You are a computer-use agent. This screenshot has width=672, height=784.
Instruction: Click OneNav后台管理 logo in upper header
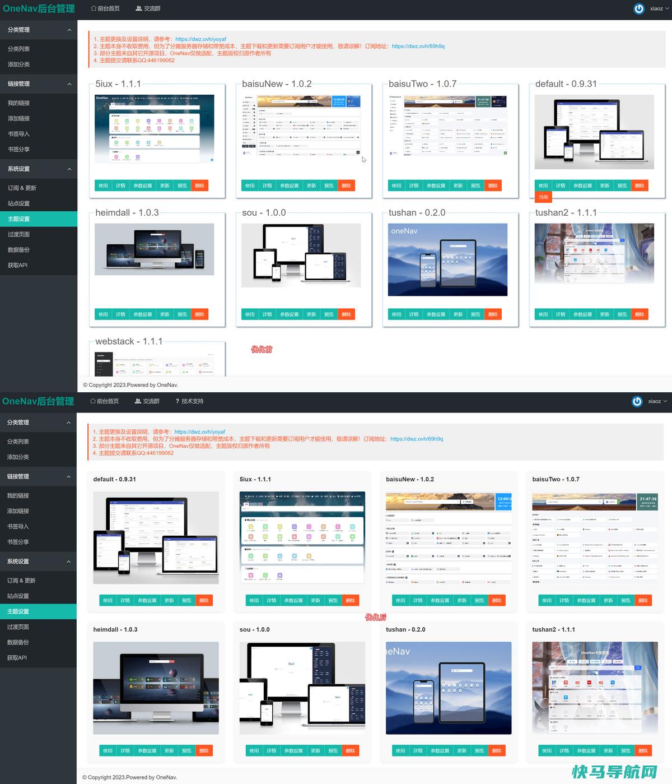coord(39,8)
